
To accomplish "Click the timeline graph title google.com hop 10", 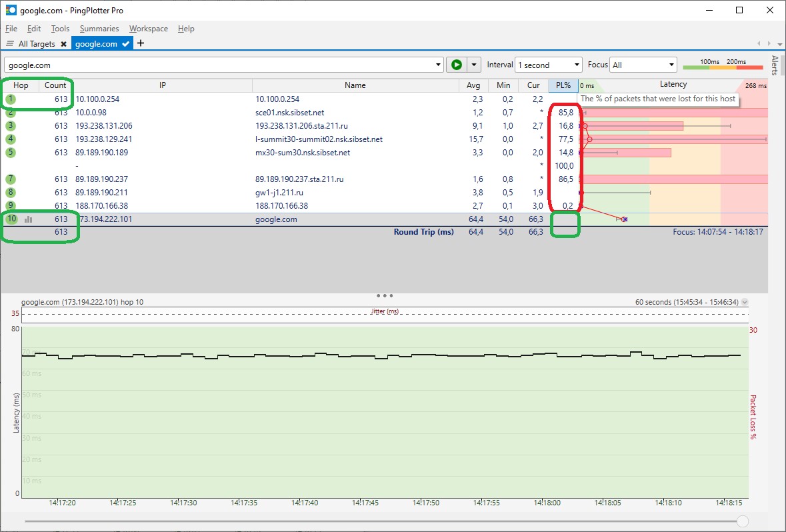I will tap(82, 302).
